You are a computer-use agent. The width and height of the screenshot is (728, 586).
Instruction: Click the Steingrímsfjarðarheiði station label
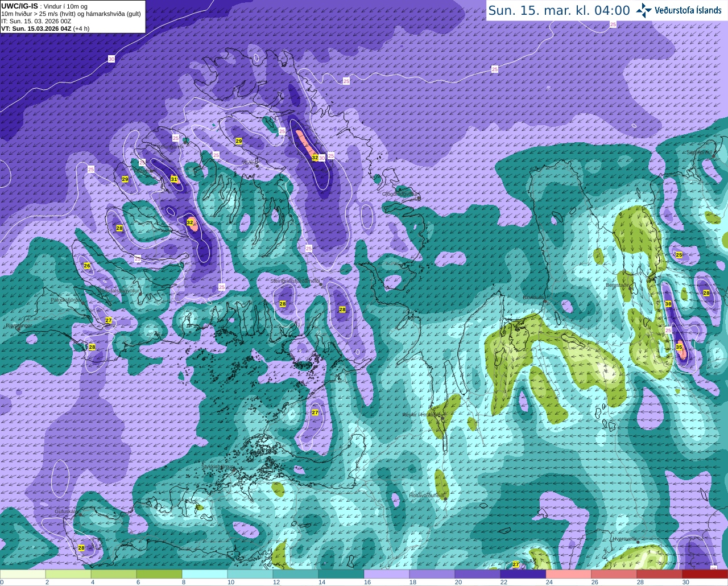295,281
